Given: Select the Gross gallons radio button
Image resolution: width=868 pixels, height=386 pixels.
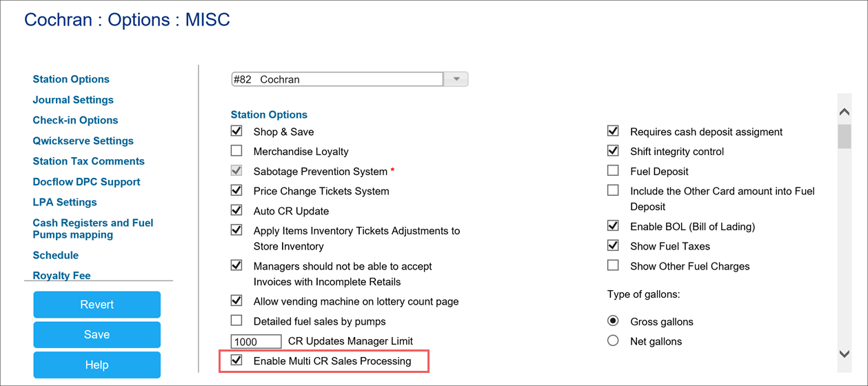Looking at the screenshot, I should click(613, 321).
